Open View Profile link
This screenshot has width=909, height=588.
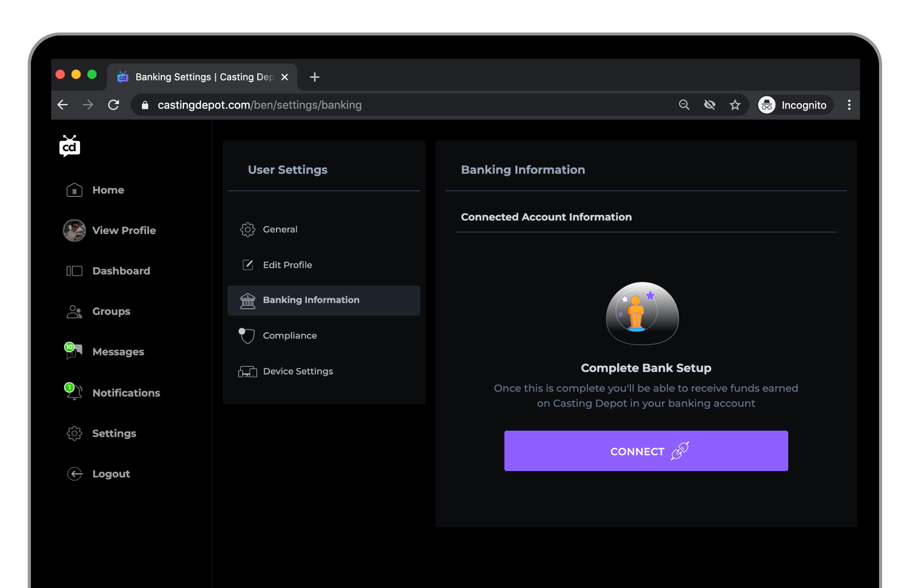pos(124,230)
